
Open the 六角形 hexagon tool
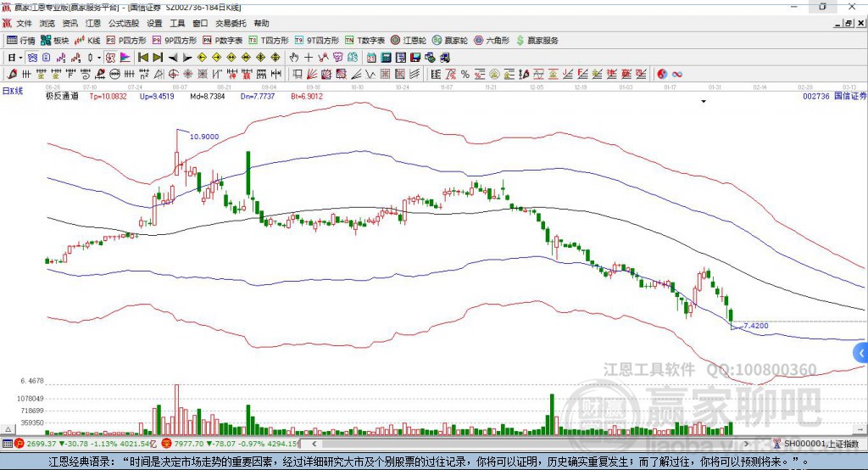click(x=492, y=41)
